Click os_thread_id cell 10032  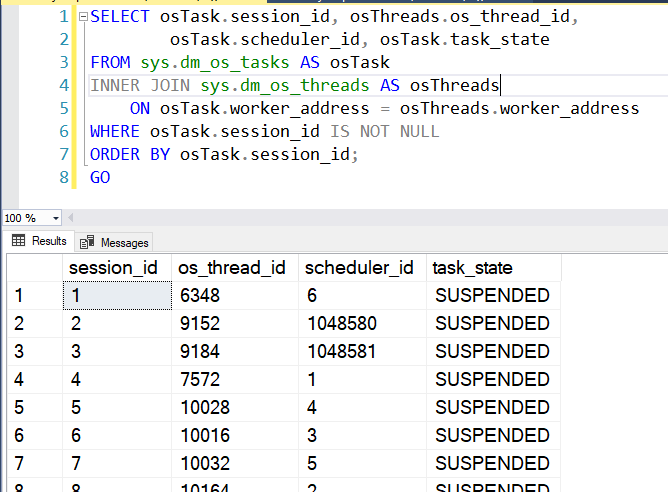(x=235, y=463)
